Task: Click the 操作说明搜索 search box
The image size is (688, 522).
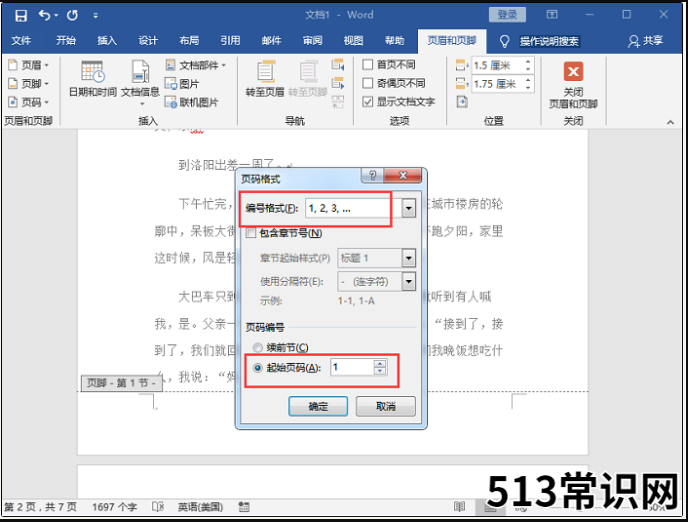Action: point(549,42)
